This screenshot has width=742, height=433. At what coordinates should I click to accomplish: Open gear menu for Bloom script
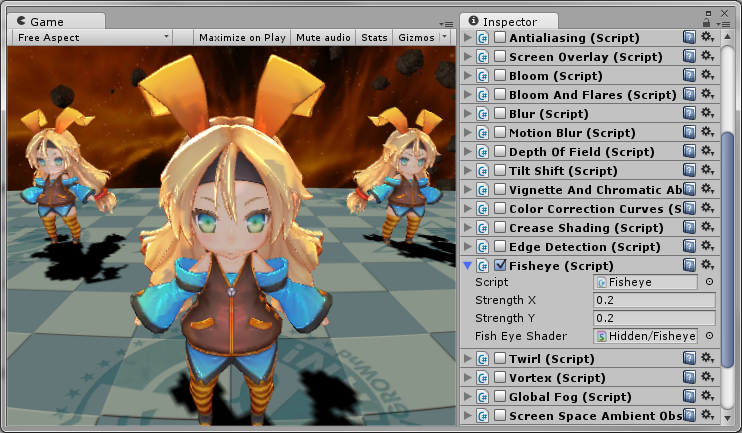pyautogui.click(x=707, y=75)
